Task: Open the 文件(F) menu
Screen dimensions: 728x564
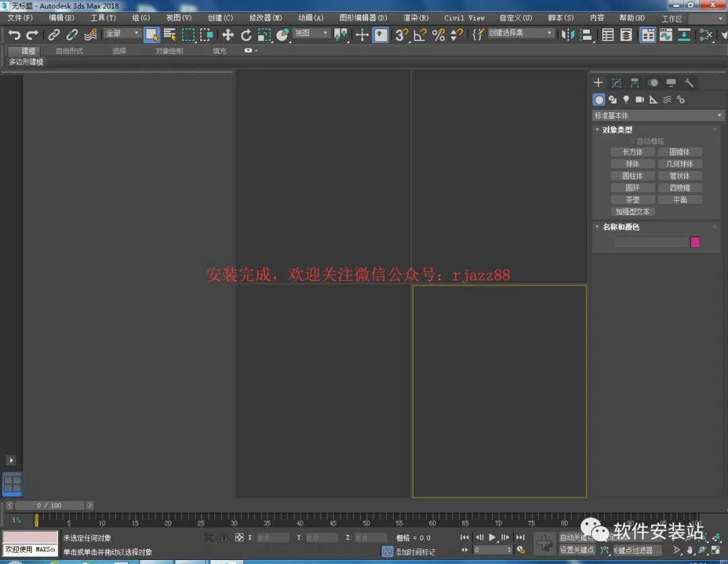Action: [x=20, y=18]
